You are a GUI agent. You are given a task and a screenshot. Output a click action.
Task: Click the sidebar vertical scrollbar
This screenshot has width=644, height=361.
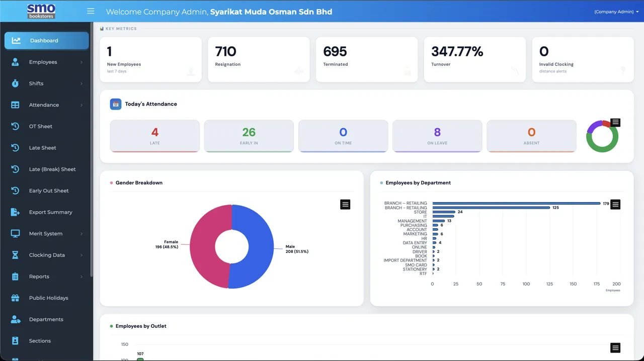pos(91,151)
